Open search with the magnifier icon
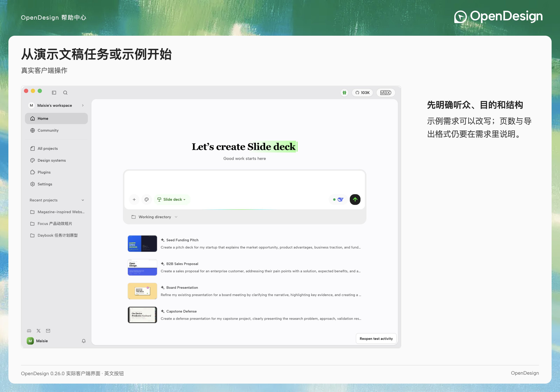The image size is (560, 392). pos(65,92)
